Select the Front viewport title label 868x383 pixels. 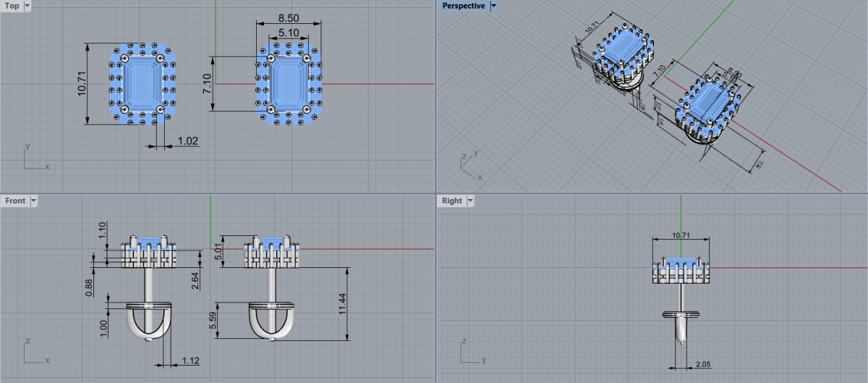pyautogui.click(x=15, y=201)
